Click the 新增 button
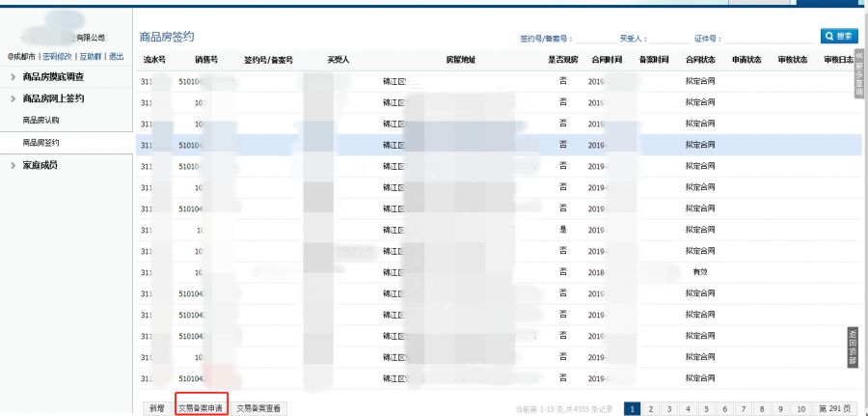868x416 pixels. coord(156,408)
